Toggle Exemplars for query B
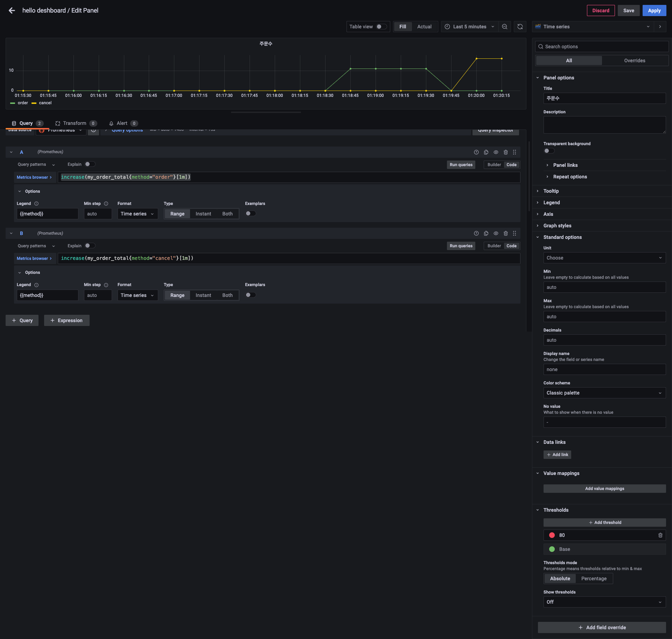This screenshot has width=672, height=639. point(250,295)
